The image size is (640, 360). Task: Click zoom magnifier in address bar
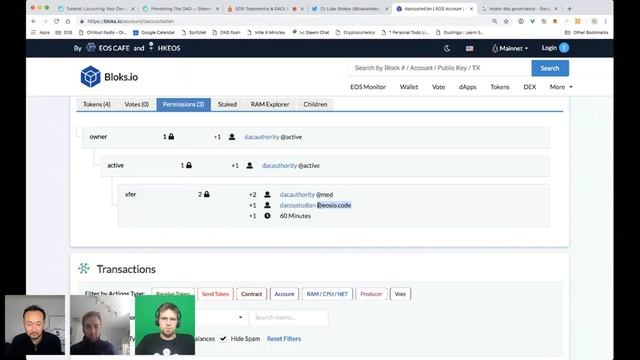(x=495, y=21)
